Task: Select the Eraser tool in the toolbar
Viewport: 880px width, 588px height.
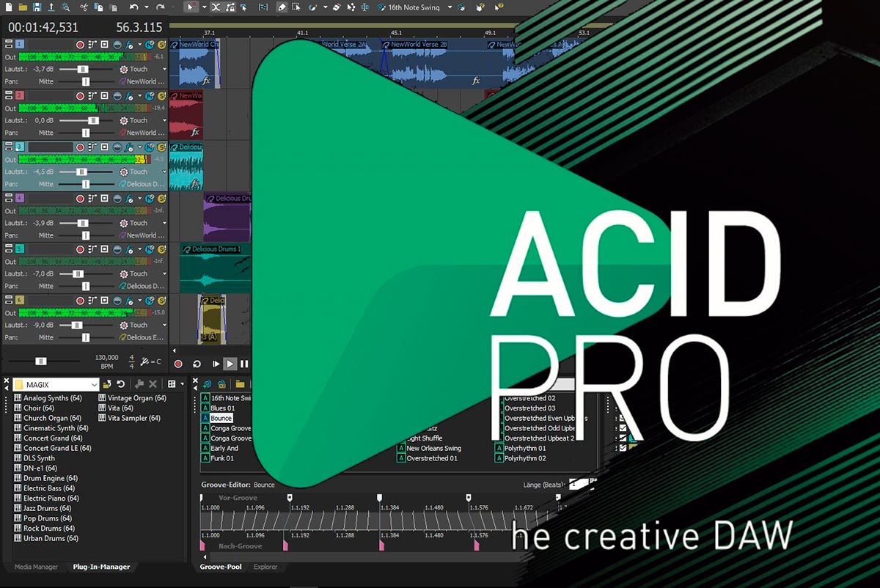Action: [x=337, y=7]
